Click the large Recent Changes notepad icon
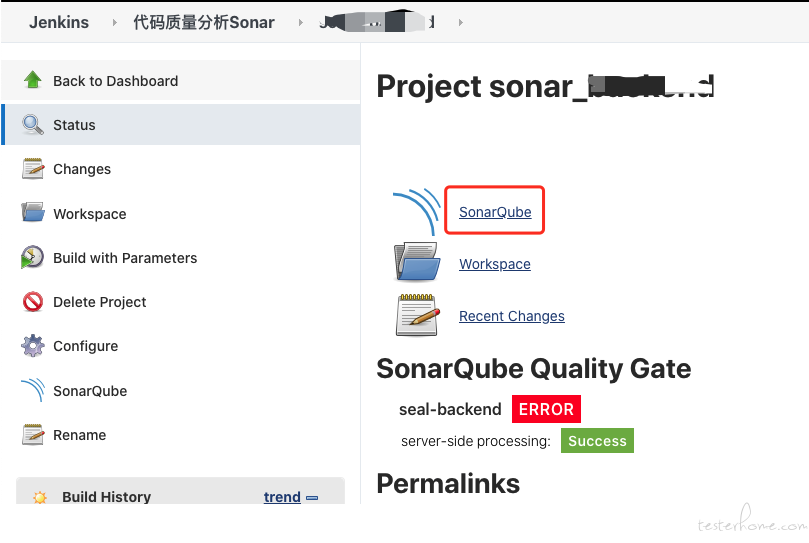 pyautogui.click(x=417, y=315)
